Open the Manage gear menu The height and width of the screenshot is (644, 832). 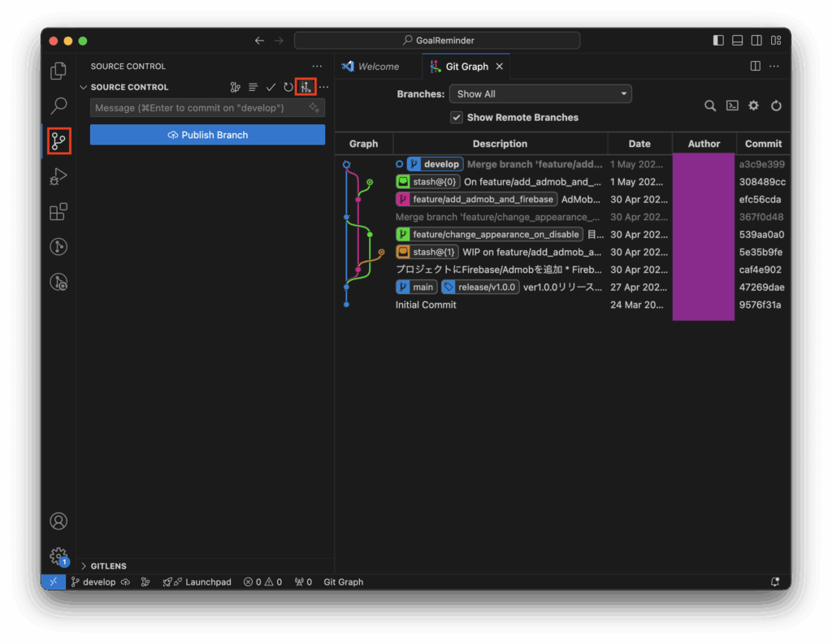pos(58,556)
